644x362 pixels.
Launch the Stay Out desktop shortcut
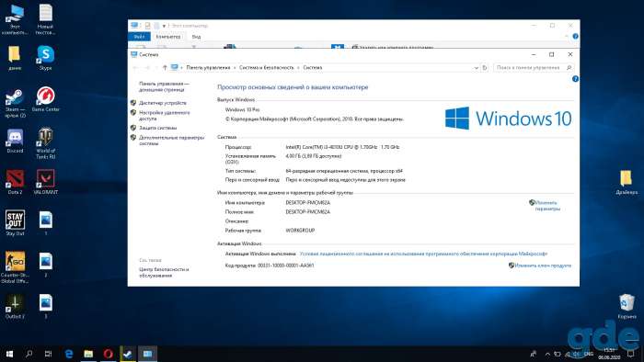pos(15,223)
